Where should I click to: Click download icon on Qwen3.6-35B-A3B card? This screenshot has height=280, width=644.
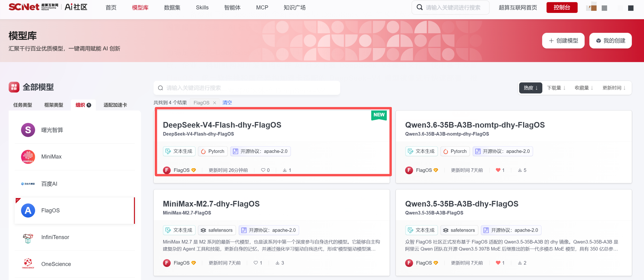520,170
